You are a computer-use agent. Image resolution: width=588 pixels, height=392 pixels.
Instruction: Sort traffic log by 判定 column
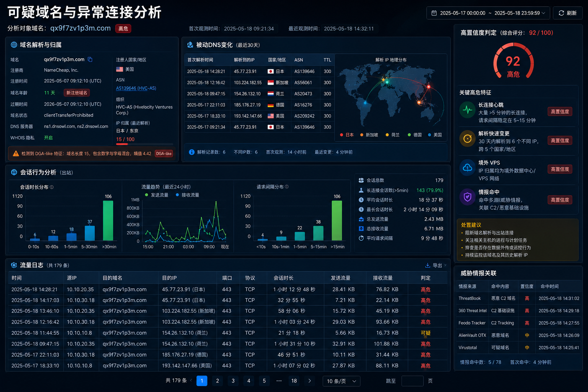(x=425, y=278)
